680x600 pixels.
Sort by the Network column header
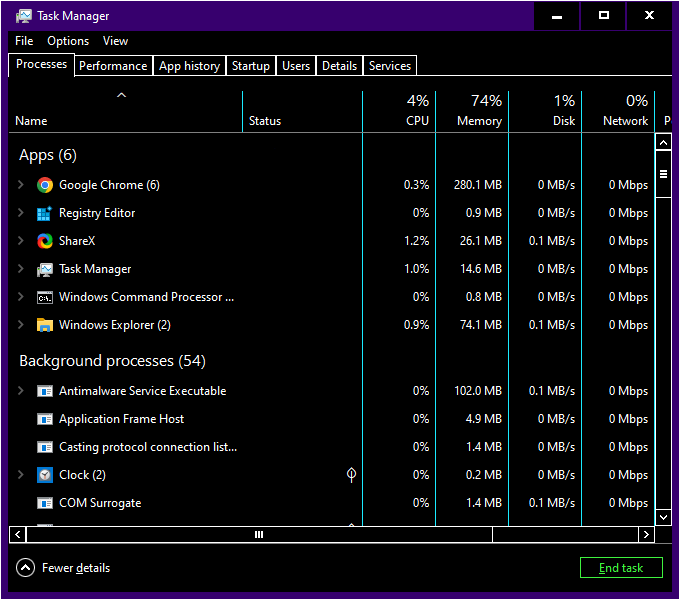pos(618,112)
